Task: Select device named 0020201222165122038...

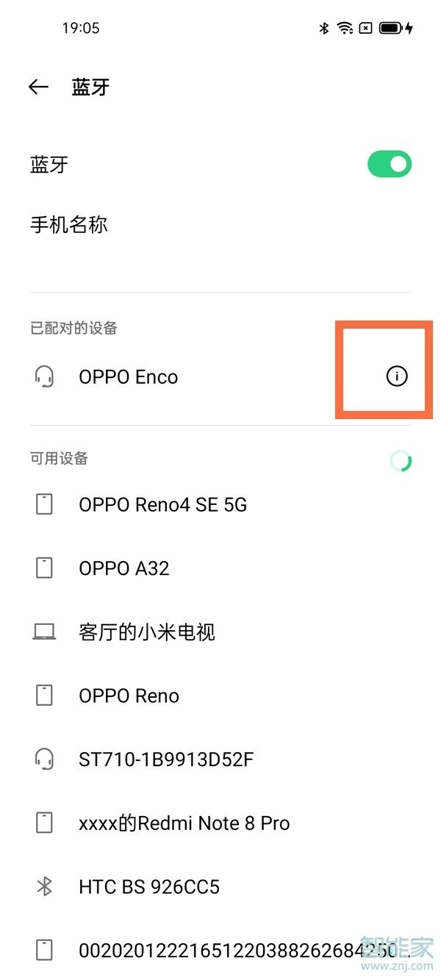Action: coord(220,950)
